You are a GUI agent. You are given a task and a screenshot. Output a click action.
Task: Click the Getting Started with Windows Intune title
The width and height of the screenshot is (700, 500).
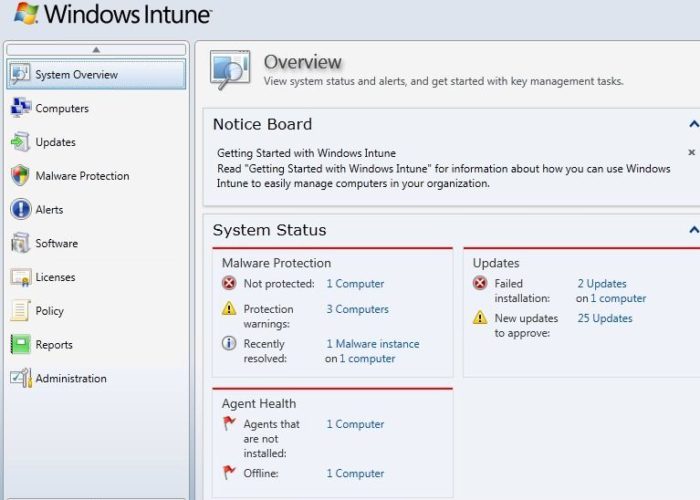[306, 153]
